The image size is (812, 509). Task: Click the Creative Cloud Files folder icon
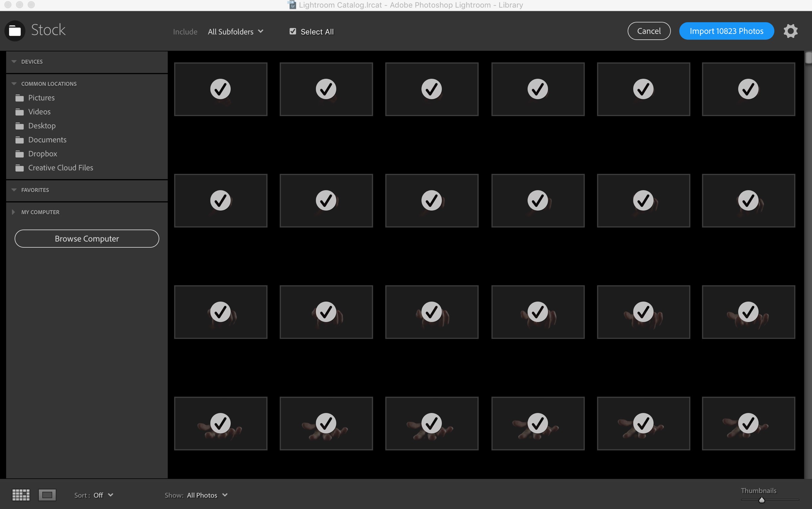20,168
